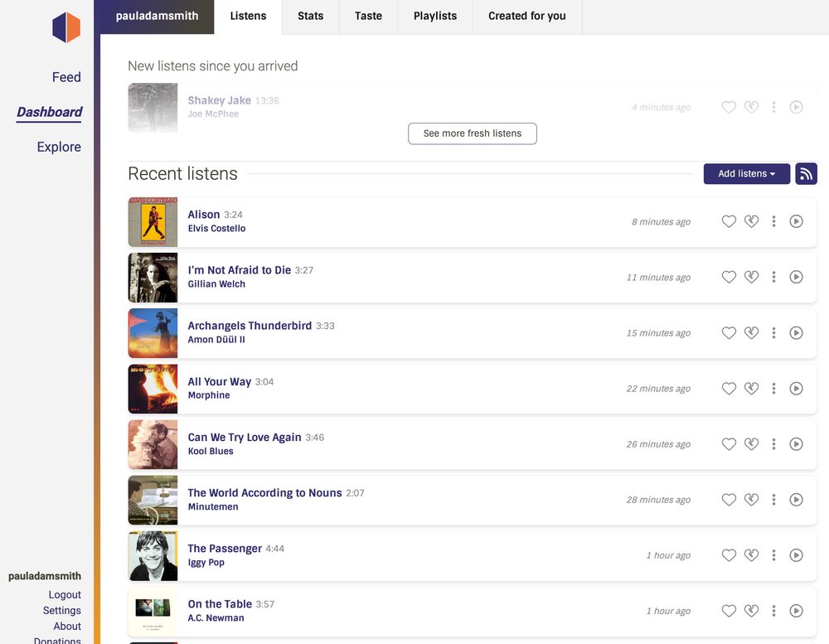Viewport: 829px width, 644px height.
Task: Play Archangels Thunderbird track
Action: pyautogui.click(x=796, y=332)
